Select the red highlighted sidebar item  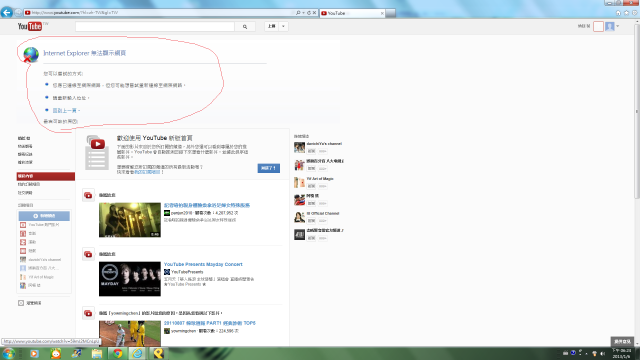[x=45, y=176]
